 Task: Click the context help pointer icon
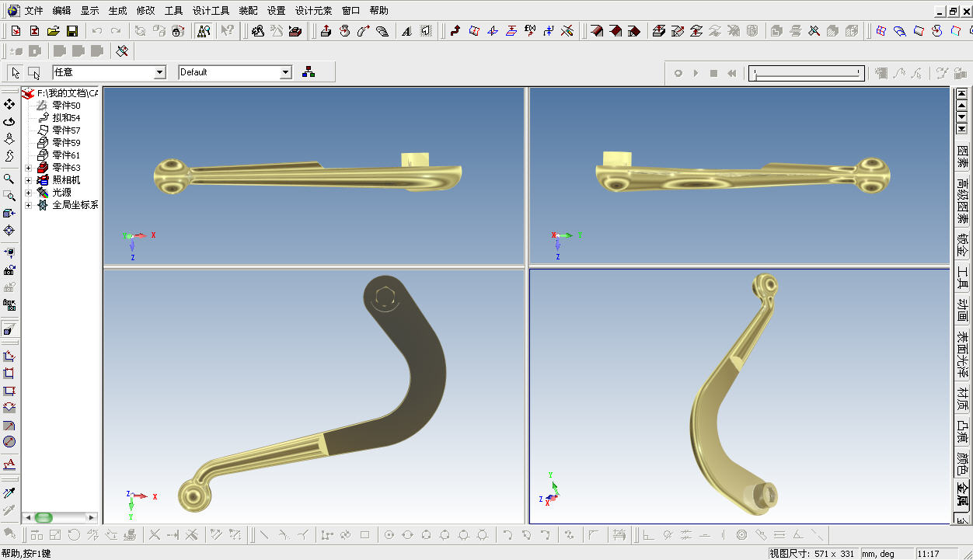tap(227, 31)
